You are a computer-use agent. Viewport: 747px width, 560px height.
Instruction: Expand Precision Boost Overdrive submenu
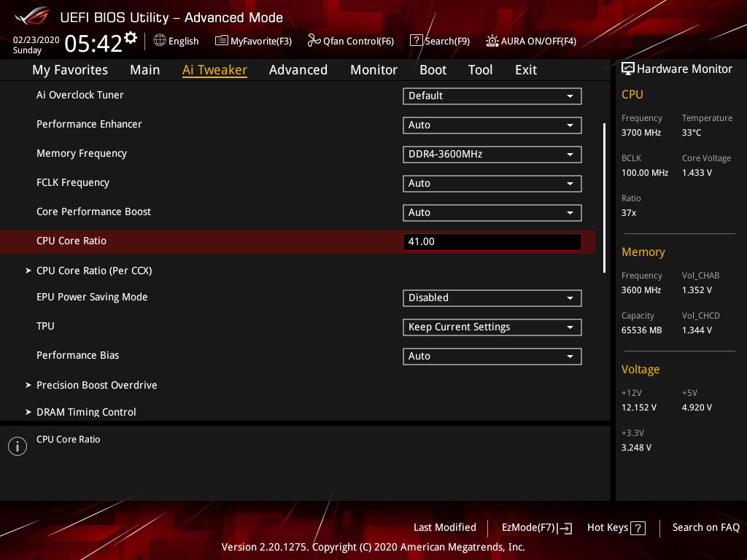[91, 385]
